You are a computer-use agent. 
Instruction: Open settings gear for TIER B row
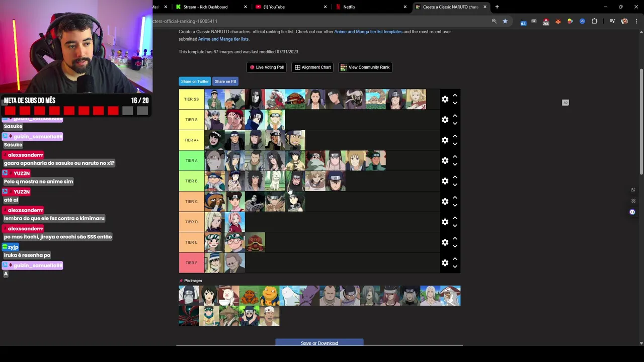[x=445, y=181]
